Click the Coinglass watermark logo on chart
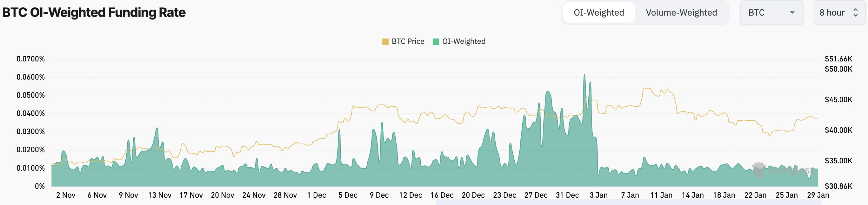This screenshot has width=868, height=205. point(758,170)
